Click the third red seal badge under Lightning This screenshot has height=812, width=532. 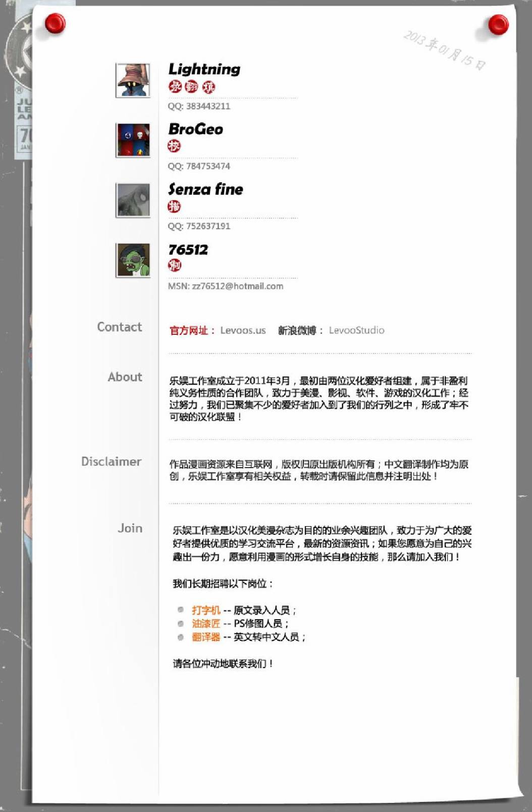coord(208,87)
